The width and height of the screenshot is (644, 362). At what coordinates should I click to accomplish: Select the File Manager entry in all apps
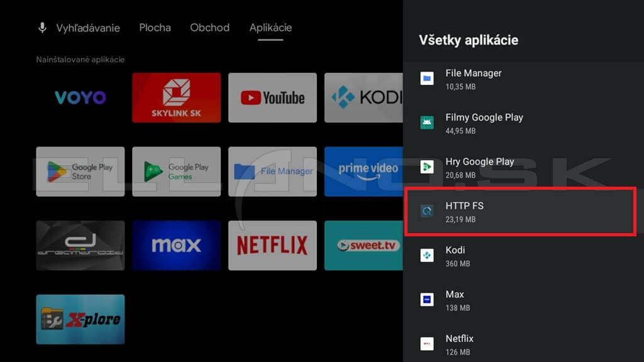click(523, 79)
